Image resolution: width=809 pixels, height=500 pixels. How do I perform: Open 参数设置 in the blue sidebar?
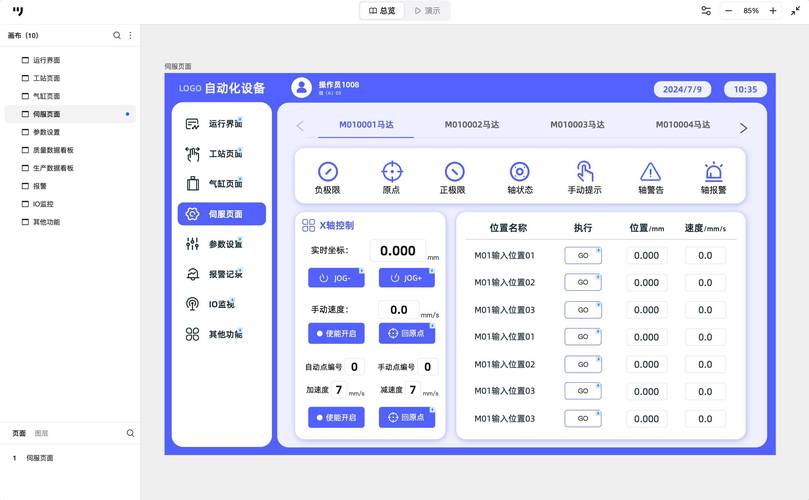coord(221,244)
